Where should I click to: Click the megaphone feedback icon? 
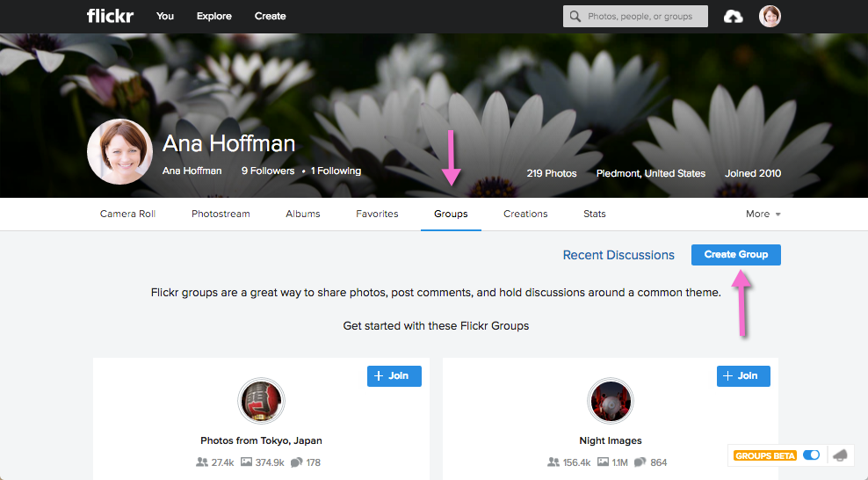point(840,455)
